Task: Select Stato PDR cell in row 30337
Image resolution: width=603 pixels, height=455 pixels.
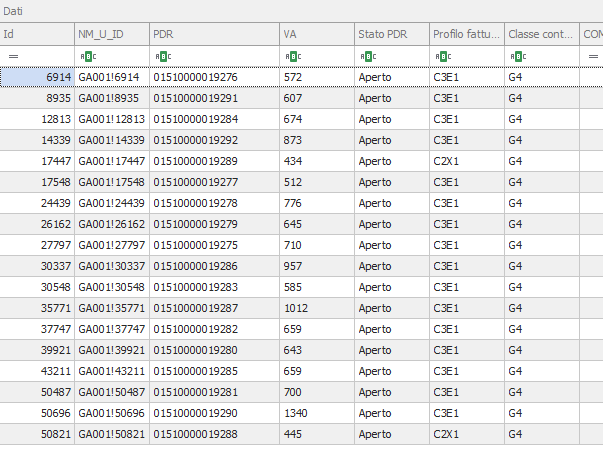Action: 392,266
